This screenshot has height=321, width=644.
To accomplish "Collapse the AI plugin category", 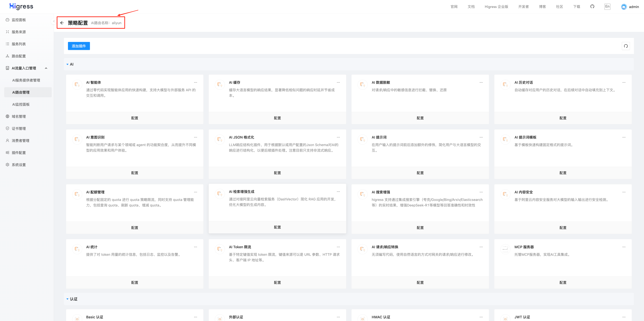I will click(x=67, y=64).
